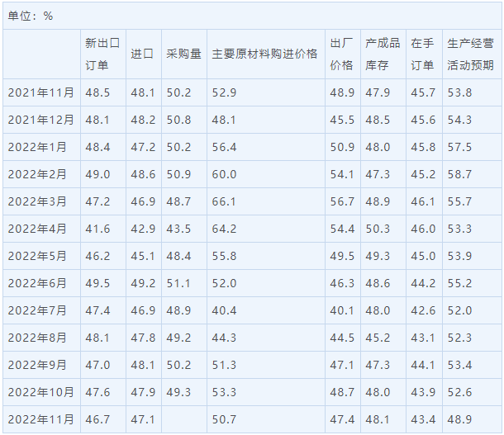
Task: Click 48.5 in the 2021年11月 row
Action: [x=97, y=92]
